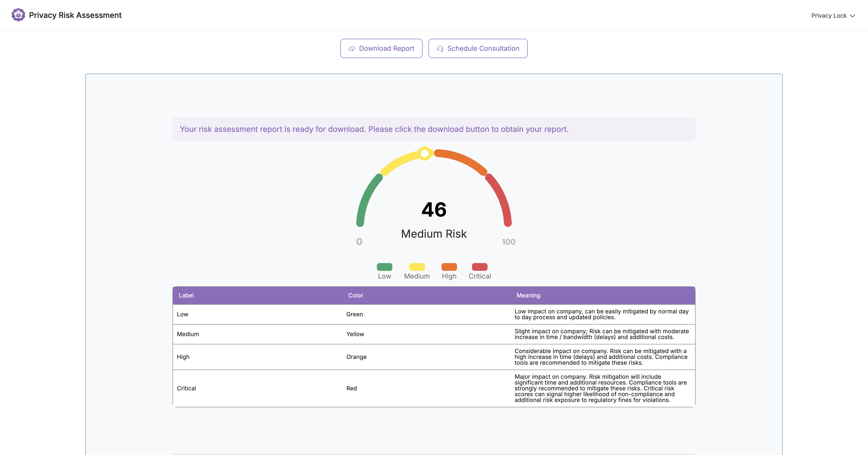Click the Privacy Risk Assessment title
This screenshot has height=455, width=868.
(x=75, y=15)
